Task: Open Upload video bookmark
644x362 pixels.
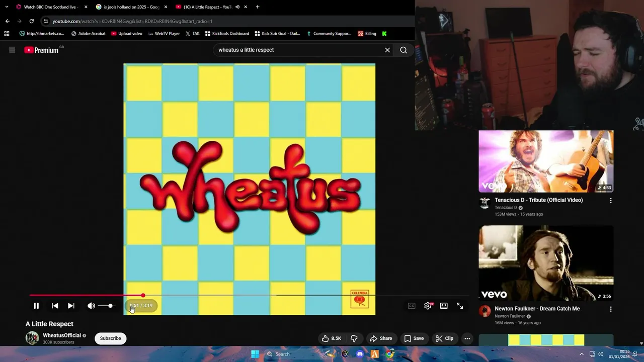Action: (x=126, y=34)
